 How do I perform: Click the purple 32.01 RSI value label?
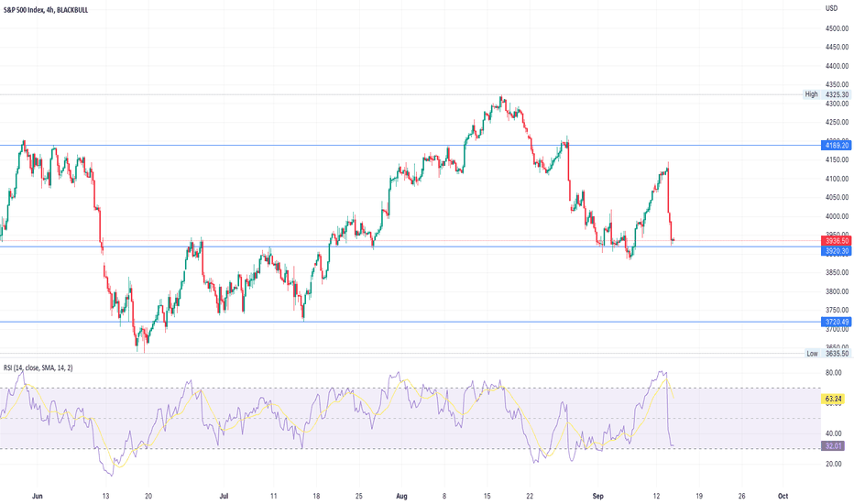pyautogui.click(x=834, y=446)
